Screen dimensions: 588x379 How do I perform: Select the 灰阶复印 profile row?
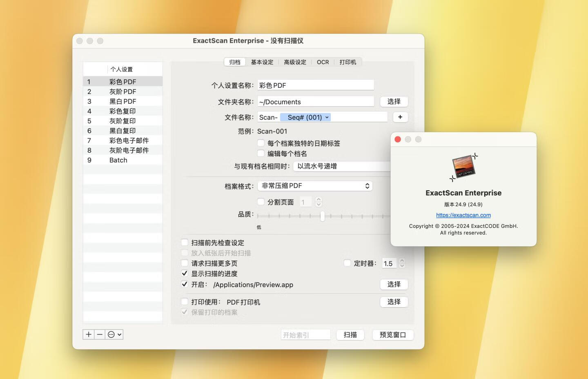(x=123, y=121)
